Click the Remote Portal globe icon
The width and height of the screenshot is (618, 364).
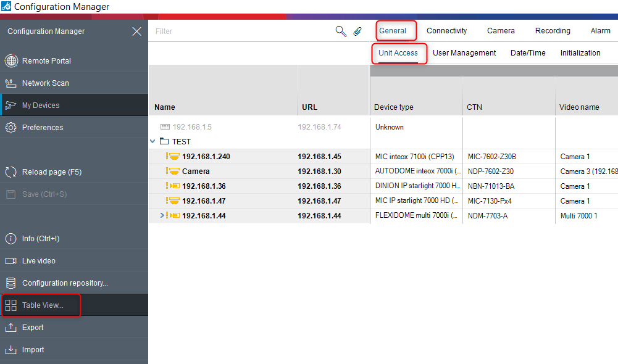[10, 61]
